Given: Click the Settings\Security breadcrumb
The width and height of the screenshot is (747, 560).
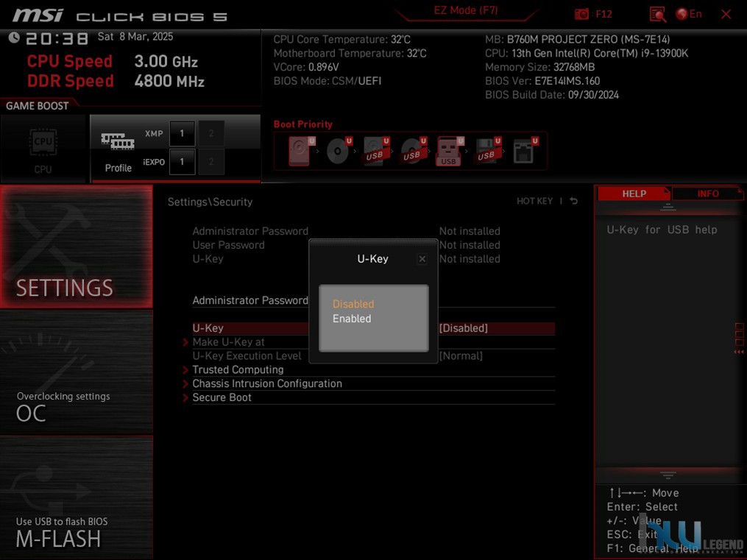Looking at the screenshot, I should point(210,202).
